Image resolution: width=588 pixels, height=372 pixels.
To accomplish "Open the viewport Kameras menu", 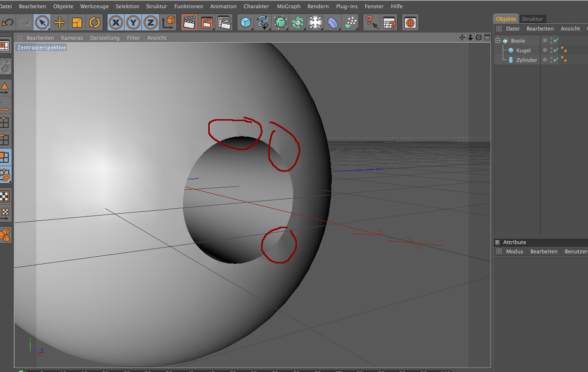I will point(72,38).
